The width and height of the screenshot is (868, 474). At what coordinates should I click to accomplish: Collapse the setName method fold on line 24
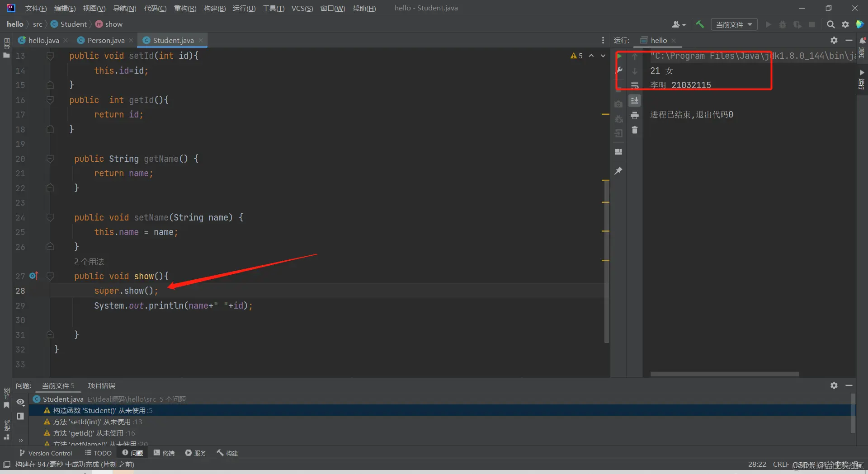tap(50, 217)
